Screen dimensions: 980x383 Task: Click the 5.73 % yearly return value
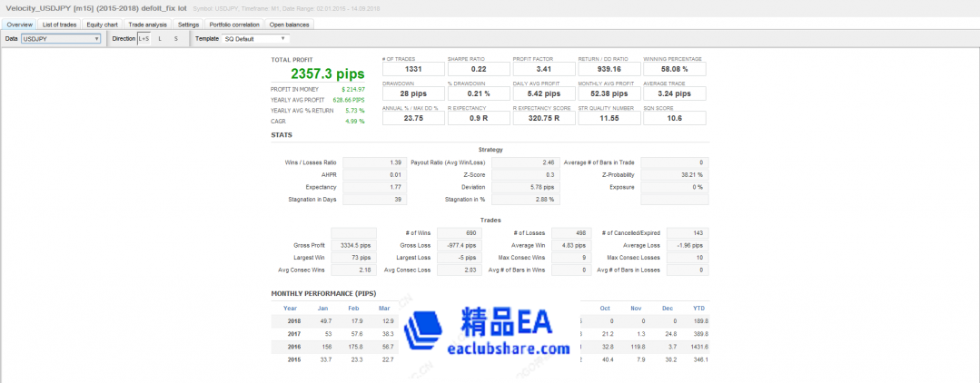pos(355,111)
